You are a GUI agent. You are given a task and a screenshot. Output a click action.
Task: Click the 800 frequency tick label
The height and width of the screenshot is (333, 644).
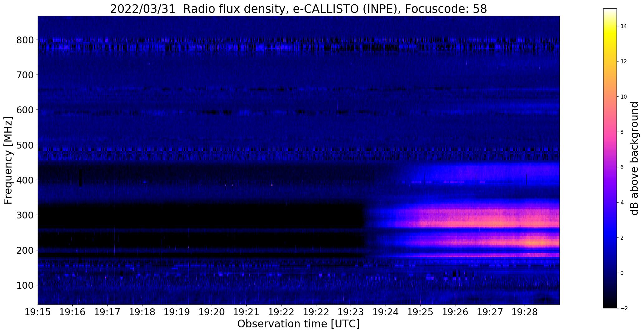pyautogui.click(x=25, y=40)
